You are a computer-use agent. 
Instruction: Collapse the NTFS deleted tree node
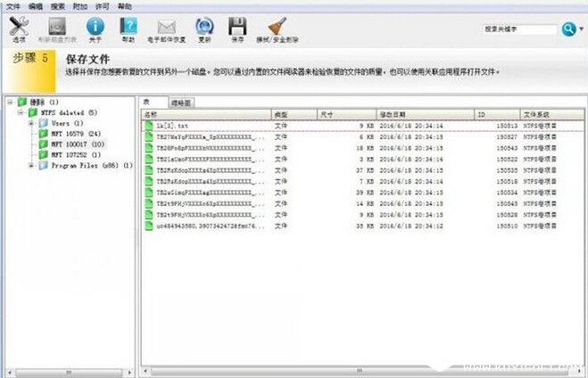tap(21, 113)
